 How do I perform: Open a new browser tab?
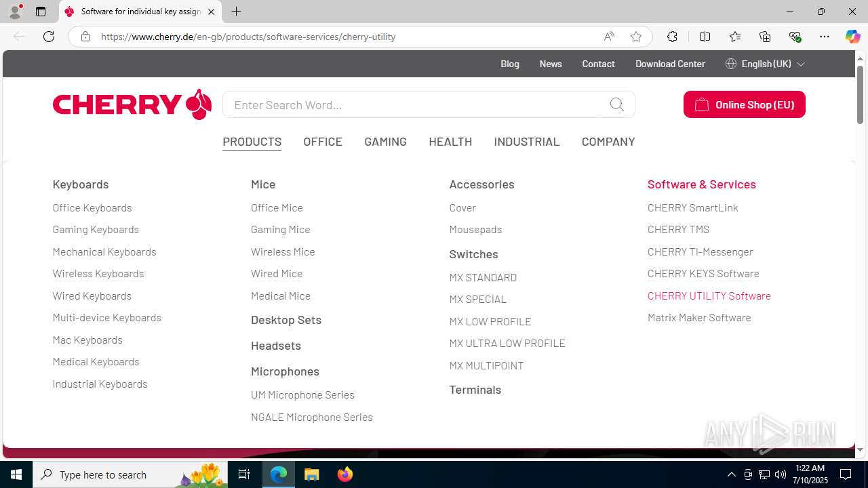click(x=236, y=12)
